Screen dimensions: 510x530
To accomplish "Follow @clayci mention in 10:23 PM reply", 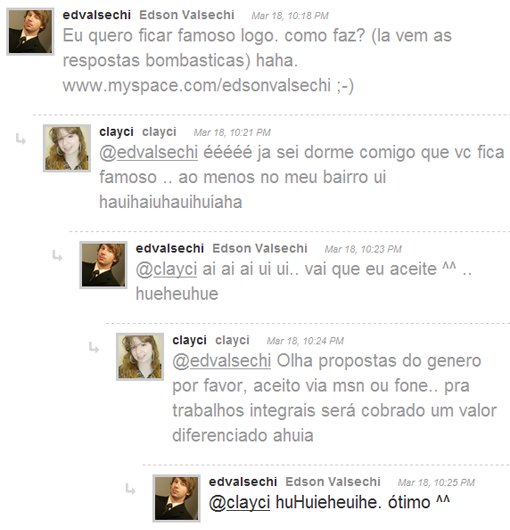I will [x=166, y=269].
